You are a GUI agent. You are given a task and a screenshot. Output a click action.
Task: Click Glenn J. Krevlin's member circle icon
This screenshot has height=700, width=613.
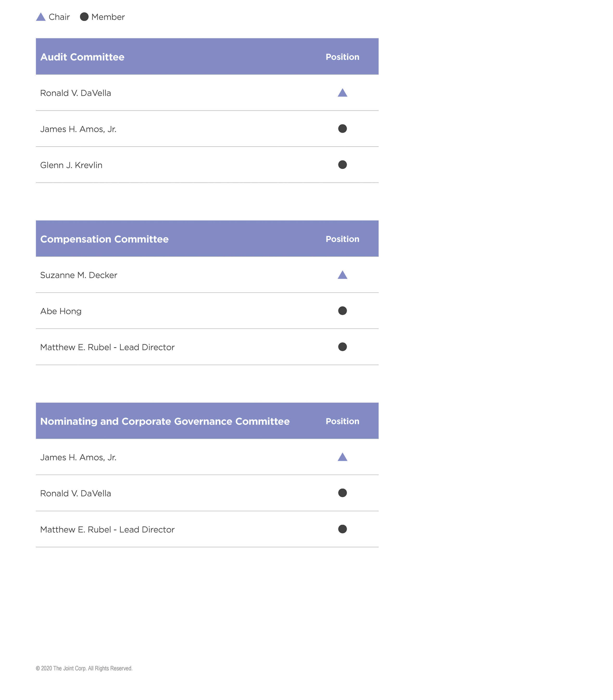(342, 165)
